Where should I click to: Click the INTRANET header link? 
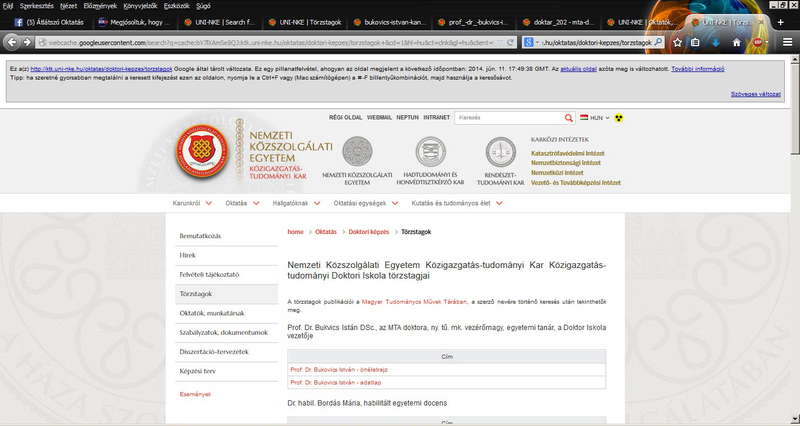click(x=437, y=118)
